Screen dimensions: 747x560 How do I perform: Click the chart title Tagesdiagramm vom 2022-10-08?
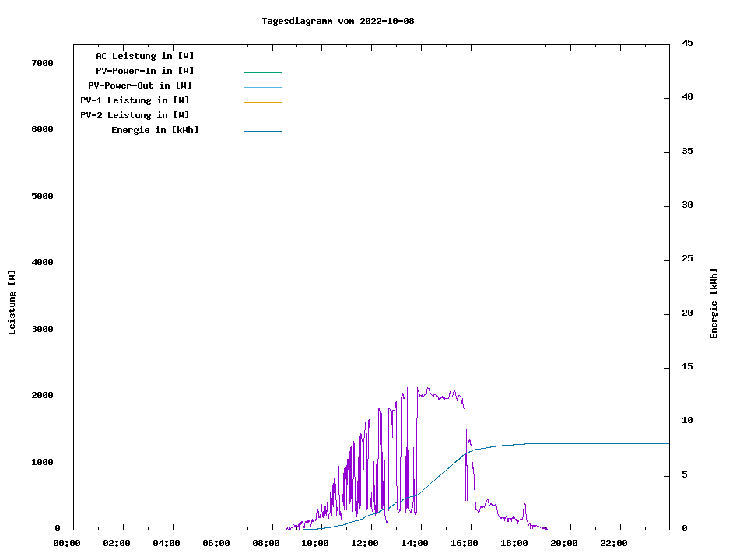point(338,21)
